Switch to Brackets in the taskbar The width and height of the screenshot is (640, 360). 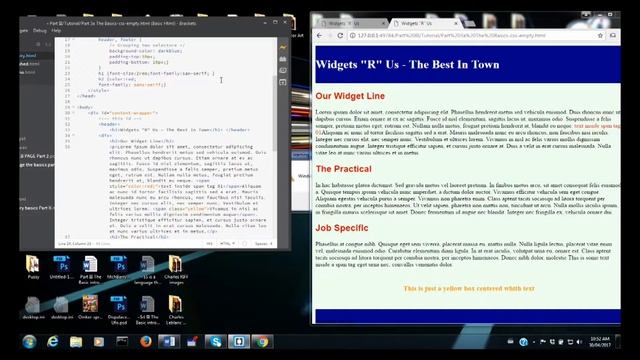coord(239,341)
